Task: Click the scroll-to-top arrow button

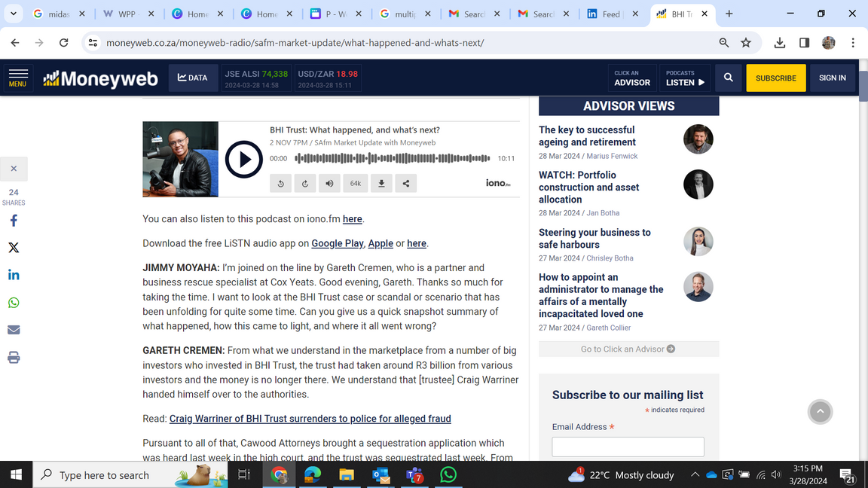Action: [x=820, y=412]
